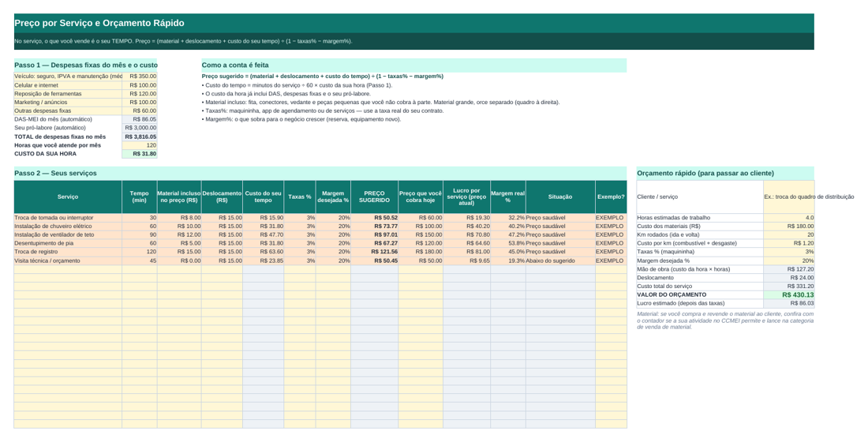
Task: Click suggested price R$ 50.52
Action: [374, 218]
